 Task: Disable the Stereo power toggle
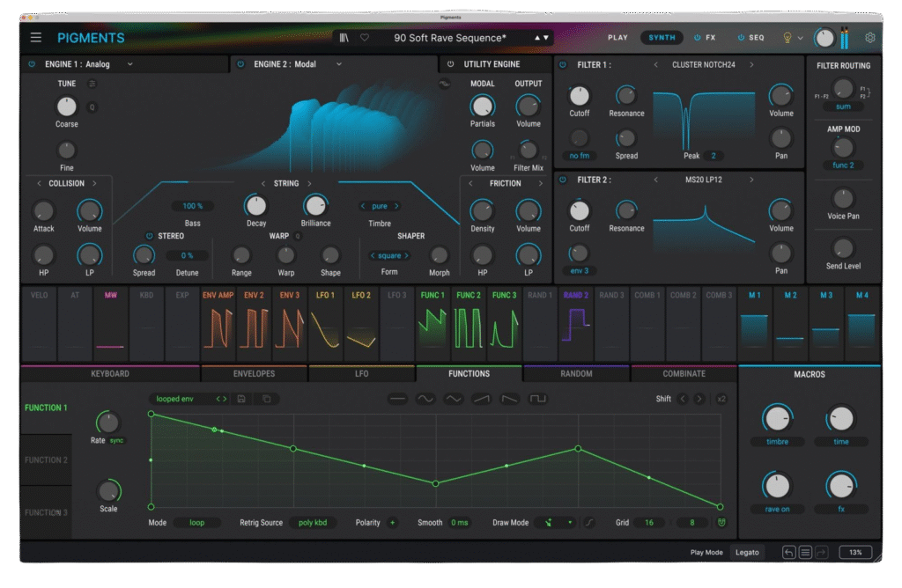click(x=149, y=236)
